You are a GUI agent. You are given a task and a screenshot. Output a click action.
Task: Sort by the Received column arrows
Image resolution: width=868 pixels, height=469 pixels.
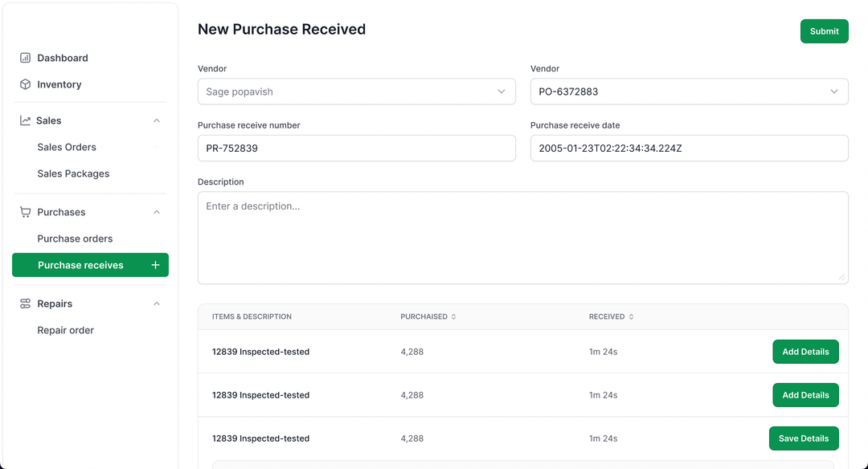tap(631, 316)
